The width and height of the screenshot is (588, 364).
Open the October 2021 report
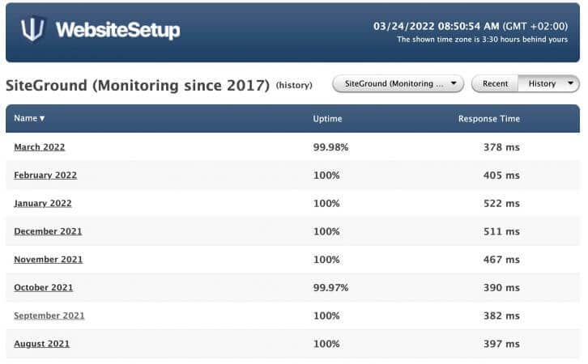tap(44, 288)
